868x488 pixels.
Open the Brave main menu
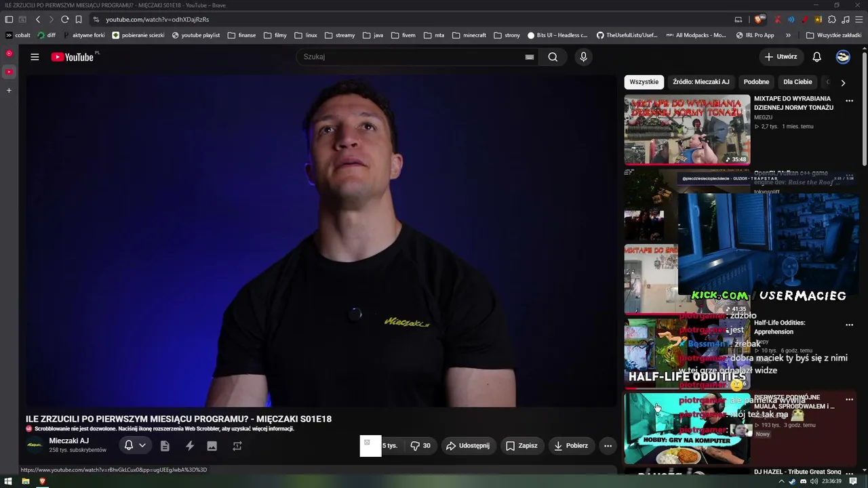tap(858, 20)
